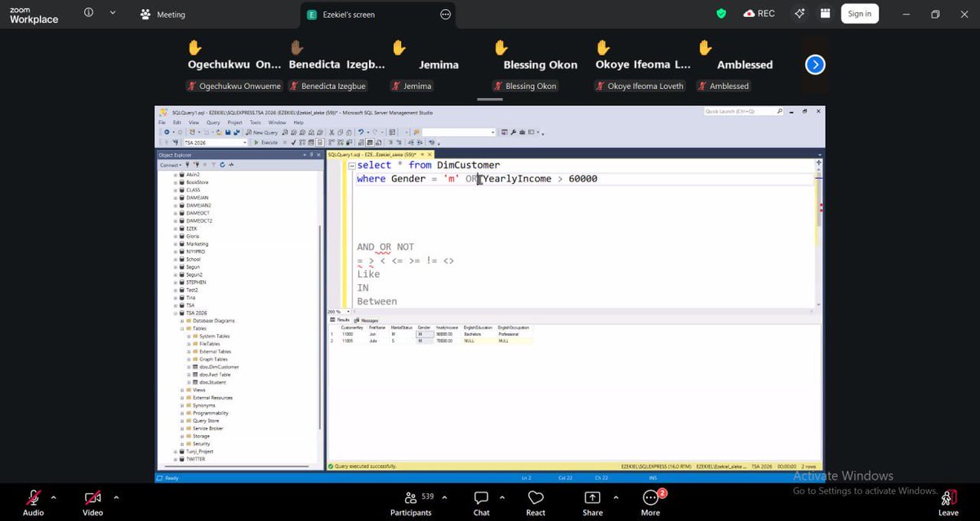Open the apps grid icon
Viewport: 980px width, 521px height.
[x=826, y=13]
